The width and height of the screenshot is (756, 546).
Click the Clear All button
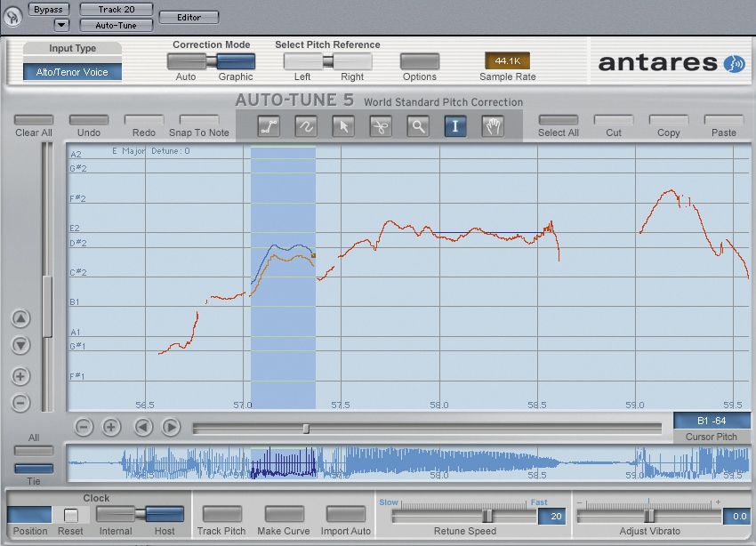point(34,120)
